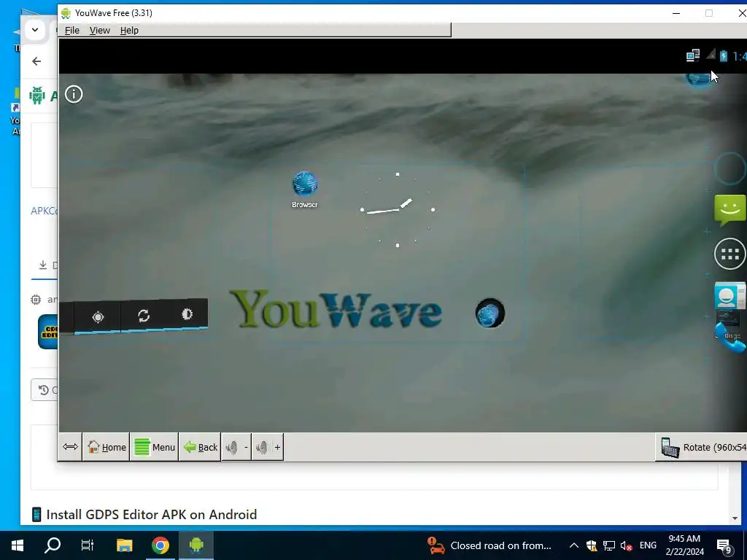
Task: Click the signal strength icon in status bar
Action: click(711, 55)
